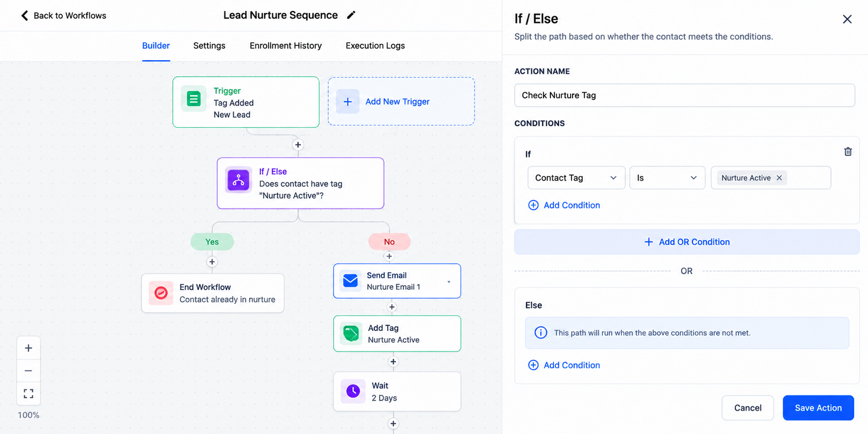Switch to the Builder tab
This screenshot has height=434, width=868.
pos(156,46)
